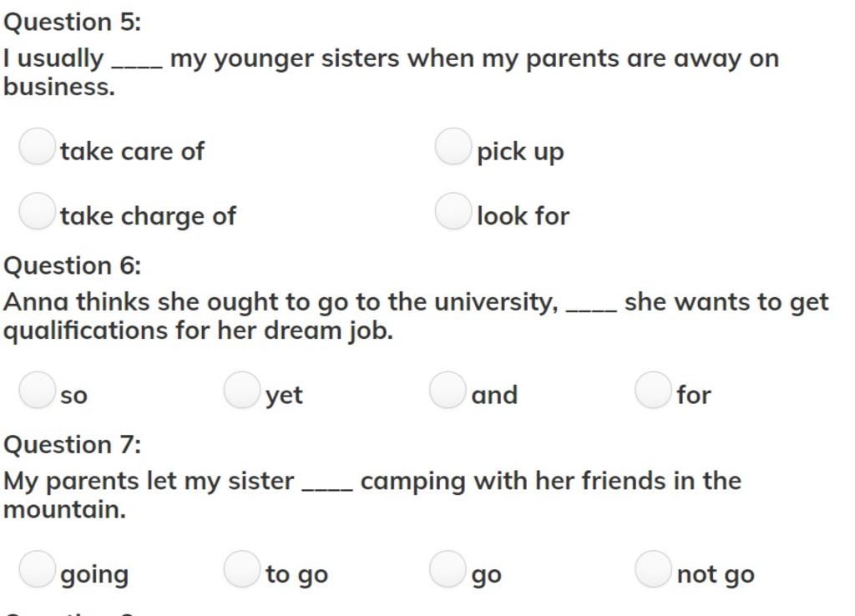This screenshot has height=616, width=855.
Task: Select the bare 'go' answer
Action: click(x=448, y=568)
